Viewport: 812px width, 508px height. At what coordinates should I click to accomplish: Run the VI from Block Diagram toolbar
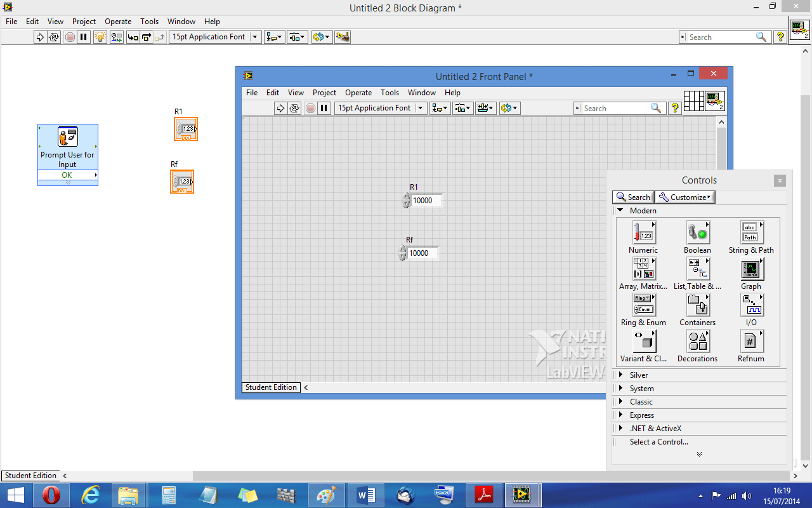[40, 37]
